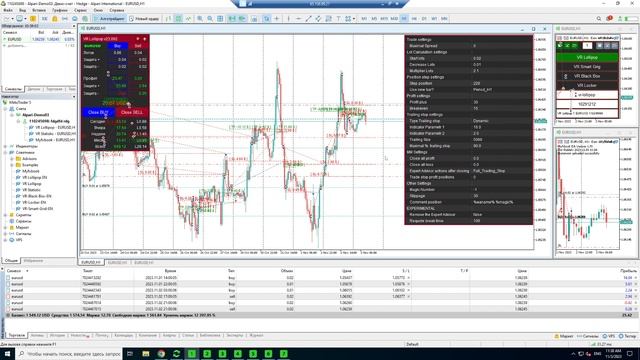Screen dimensions: 640x360
Task: Click the zoom out magnifier icon
Action: click(x=210, y=19)
